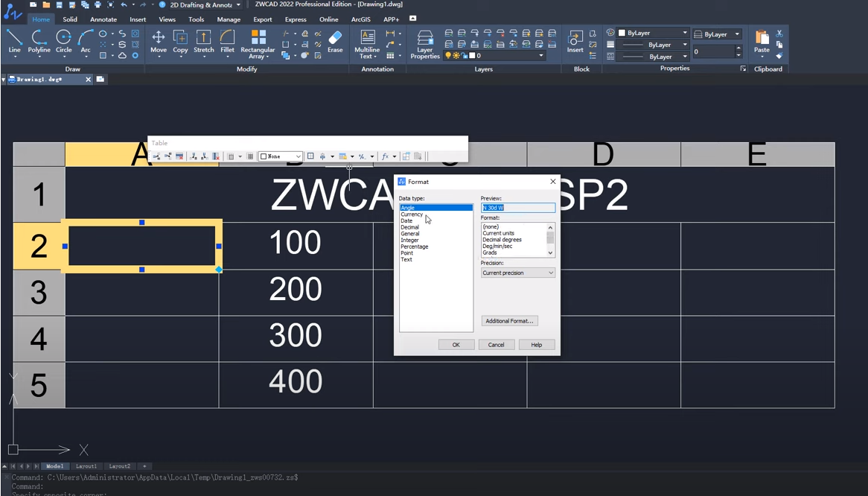Screen dimensions: 868x496
Task: Click the revision cloud icon in Draw
Action: coord(122,55)
